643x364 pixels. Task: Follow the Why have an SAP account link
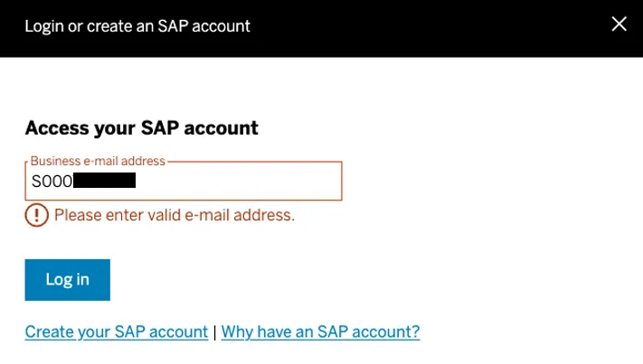tap(320, 331)
